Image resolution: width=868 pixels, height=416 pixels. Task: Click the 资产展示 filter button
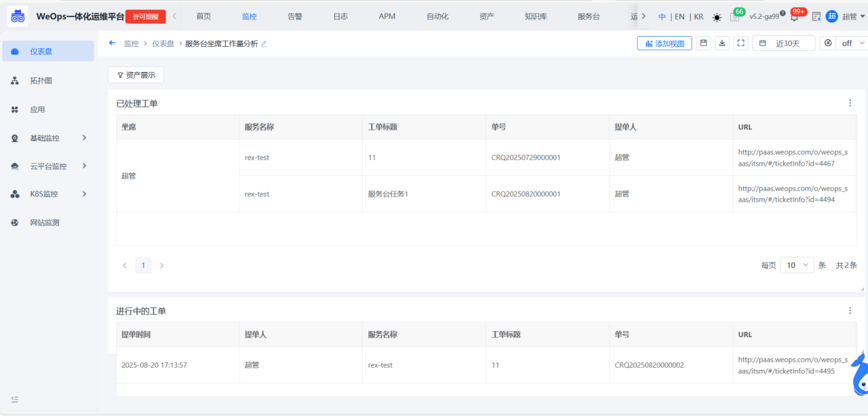[136, 75]
